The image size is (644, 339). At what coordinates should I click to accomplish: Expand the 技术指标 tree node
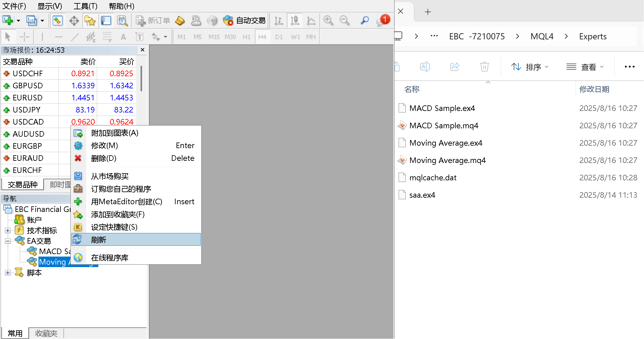click(x=8, y=231)
